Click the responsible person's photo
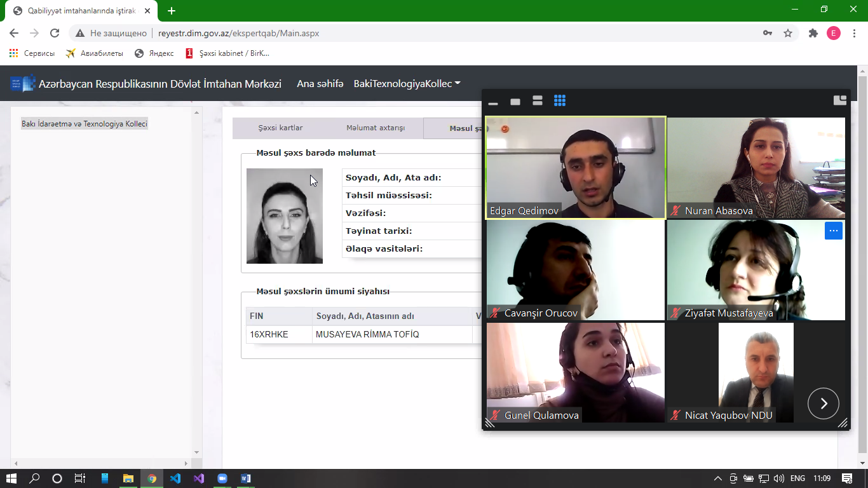Image resolution: width=868 pixels, height=488 pixels. pos(285,216)
